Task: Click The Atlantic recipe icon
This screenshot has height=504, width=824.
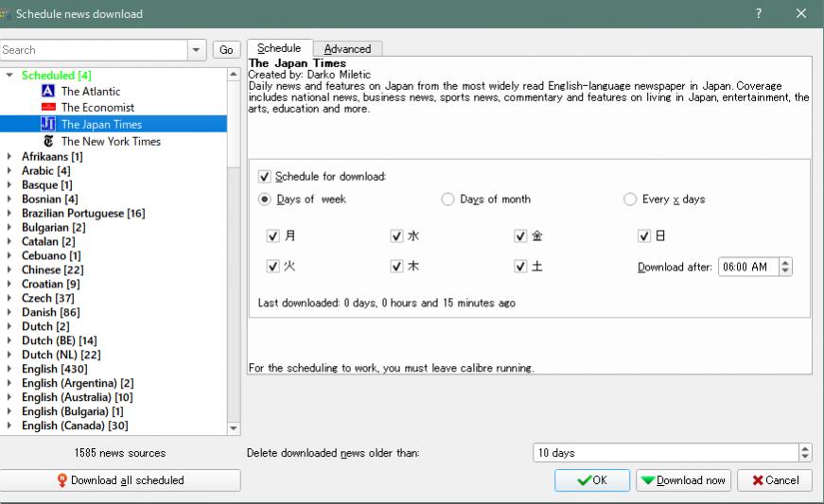Action: [x=48, y=91]
